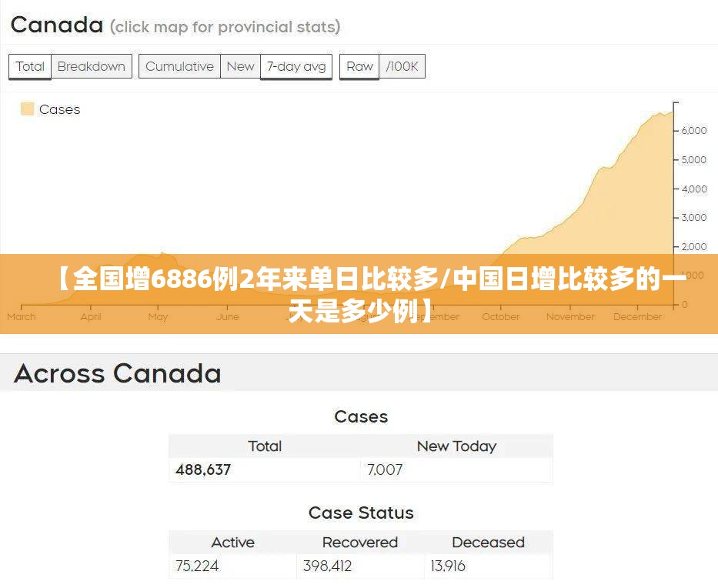Viewport: 718px width, 588px height.
Task: Click the 4,000 y-axis label
Action: click(694, 189)
